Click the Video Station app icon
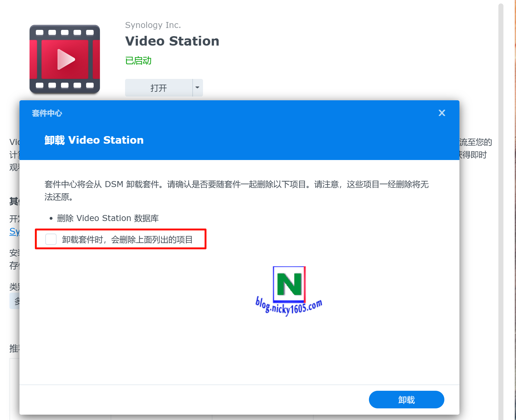This screenshot has height=420, width=516. tap(65, 59)
